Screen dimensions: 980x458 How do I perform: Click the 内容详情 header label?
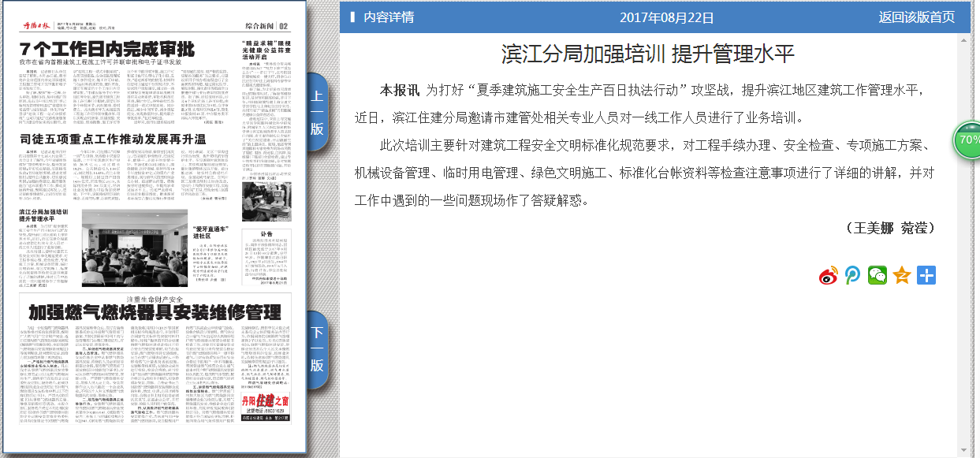(389, 17)
